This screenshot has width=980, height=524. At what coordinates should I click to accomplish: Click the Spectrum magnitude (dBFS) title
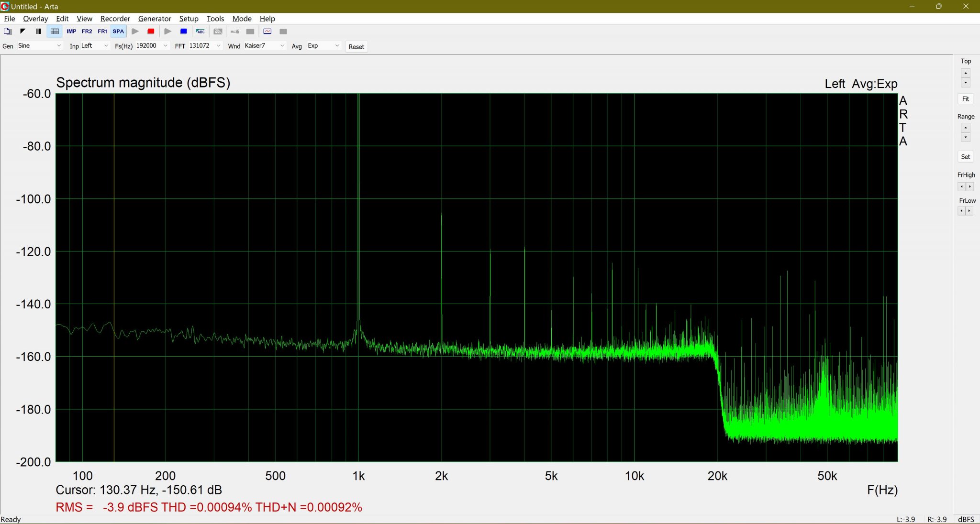pyautogui.click(x=143, y=83)
